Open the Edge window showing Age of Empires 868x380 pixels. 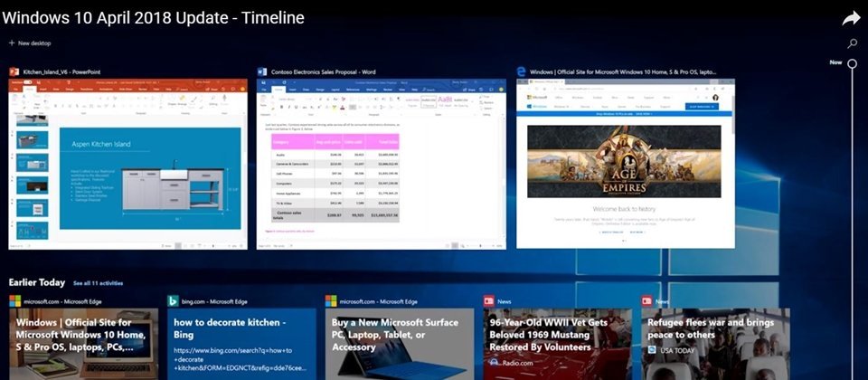[626, 164]
